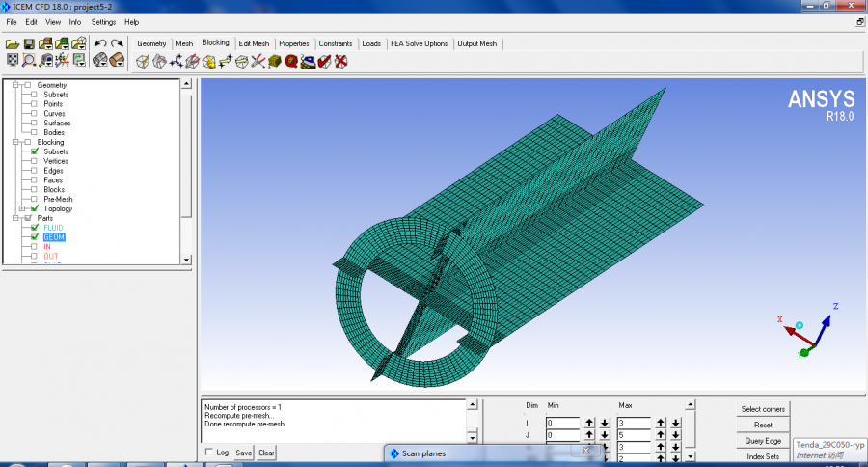The width and height of the screenshot is (868, 467).
Task: Click the Fit Window icon
Action: click(13, 60)
